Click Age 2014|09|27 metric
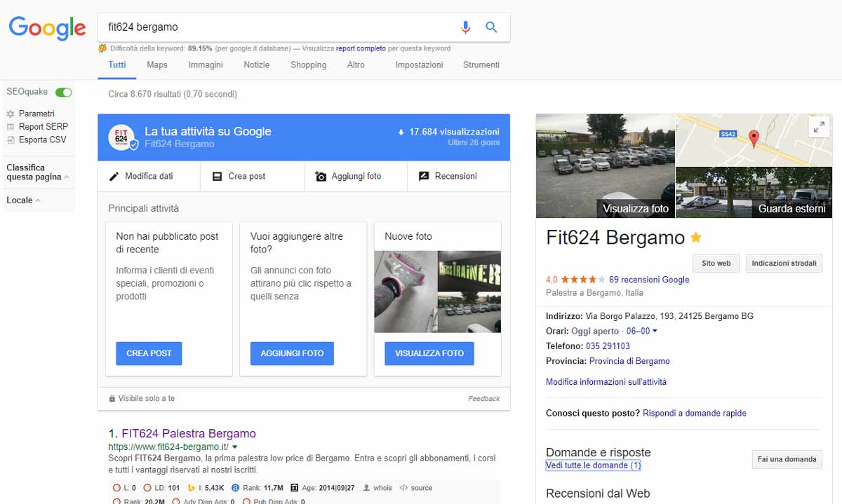 tap(323, 488)
